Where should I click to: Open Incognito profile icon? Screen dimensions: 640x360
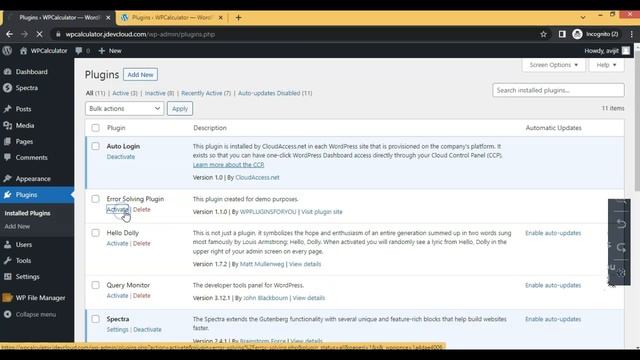tap(577, 34)
